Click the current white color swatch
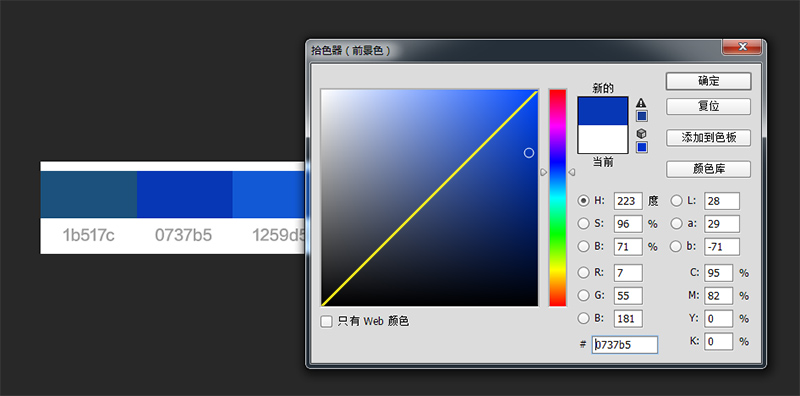800x396 pixels. point(603,139)
